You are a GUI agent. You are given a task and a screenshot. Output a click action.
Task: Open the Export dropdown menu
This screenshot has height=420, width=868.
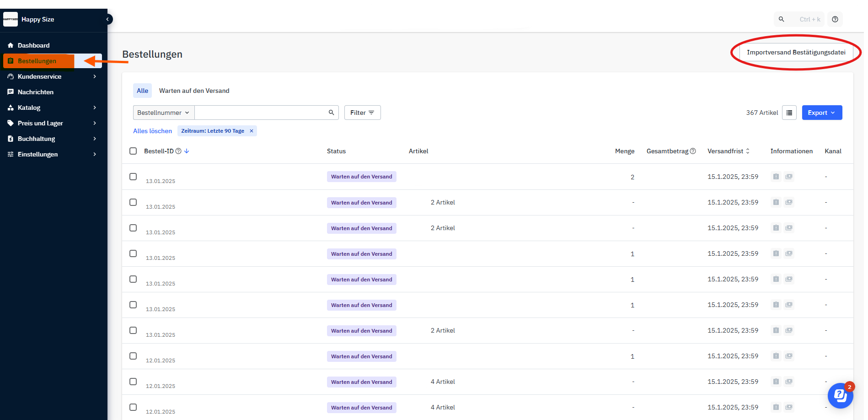(821, 113)
